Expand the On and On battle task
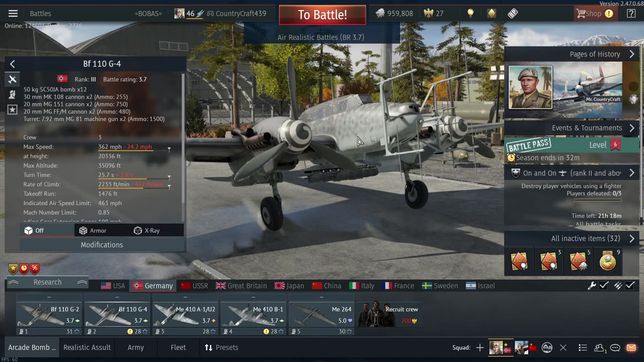Image resolution: width=644 pixels, height=362 pixels. tap(572, 173)
